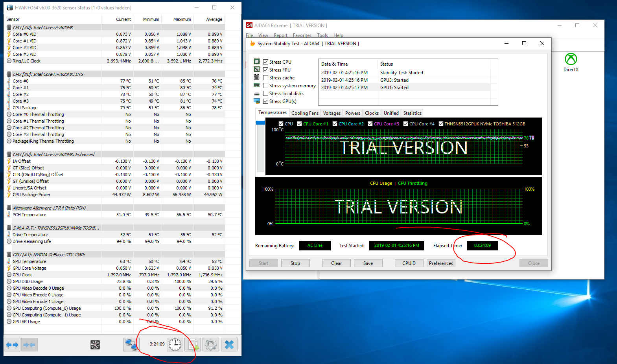Click chip icon of NVIDIA GeForce GTX 1080 group
The height and width of the screenshot is (364, 617).
pyautogui.click(x=9, y=254)
